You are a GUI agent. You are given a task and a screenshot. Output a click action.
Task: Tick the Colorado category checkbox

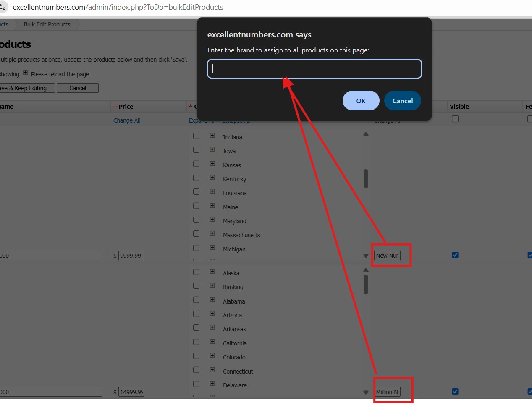pos(196,356)
